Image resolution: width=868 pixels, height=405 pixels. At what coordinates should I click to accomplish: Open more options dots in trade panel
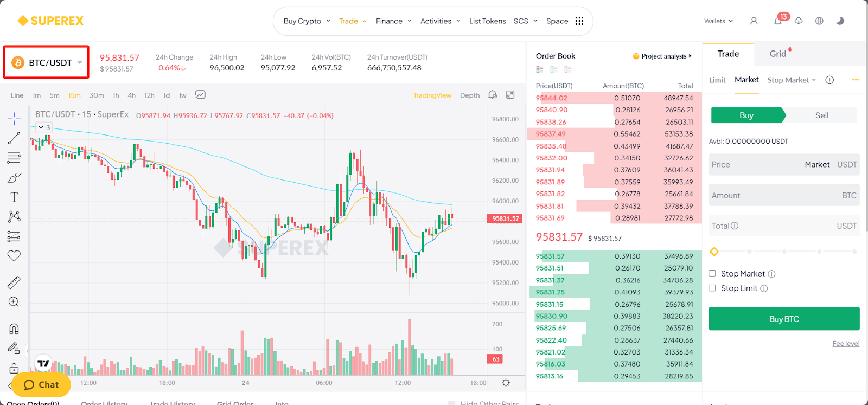point(856,80)
